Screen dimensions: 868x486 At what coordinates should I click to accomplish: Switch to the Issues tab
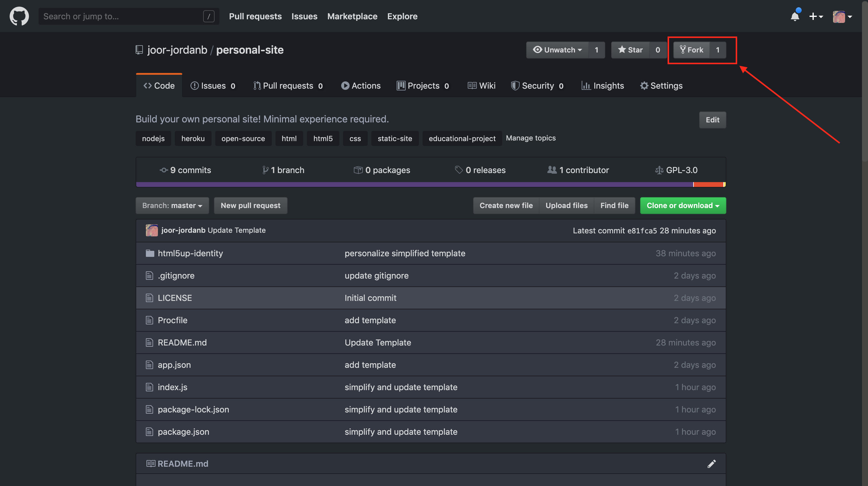pyautogui.click(x=213, y=86)
